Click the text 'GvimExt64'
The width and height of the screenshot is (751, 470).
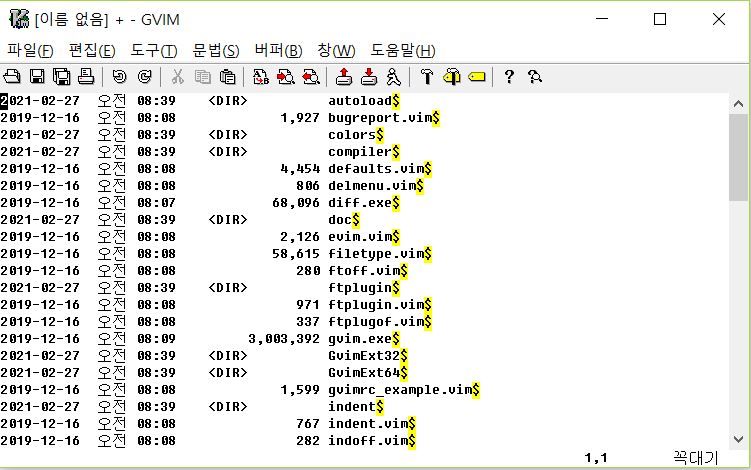[x=364, y=373]
